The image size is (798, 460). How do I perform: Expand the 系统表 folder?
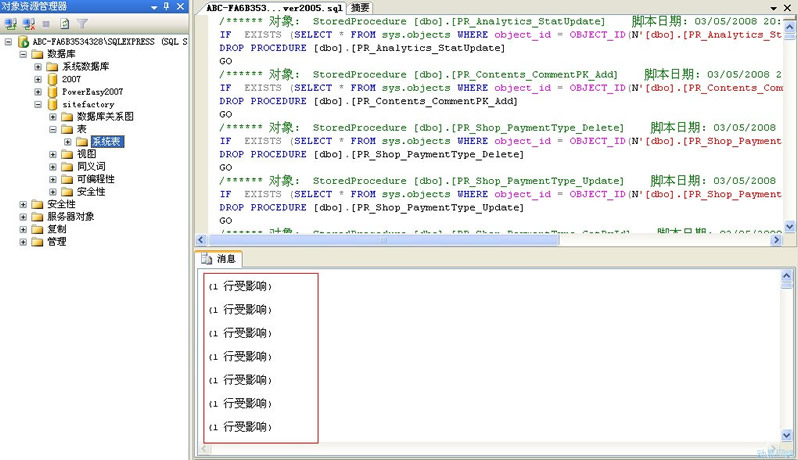click(x=67, y=142)
